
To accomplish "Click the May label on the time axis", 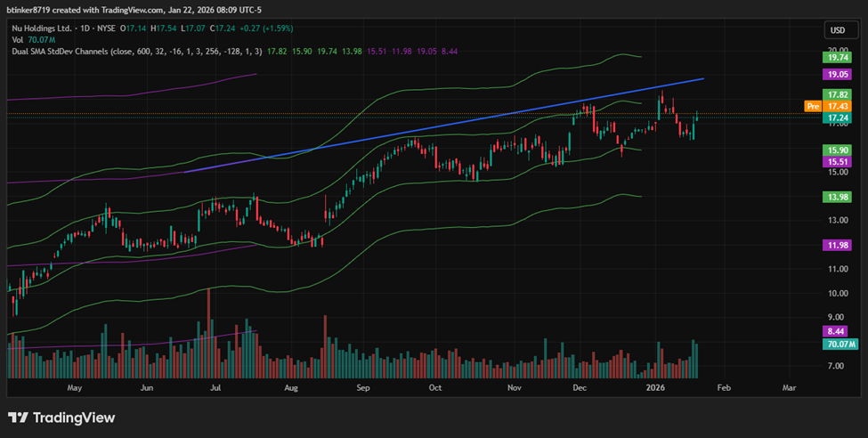I will (x=74, y=388).
